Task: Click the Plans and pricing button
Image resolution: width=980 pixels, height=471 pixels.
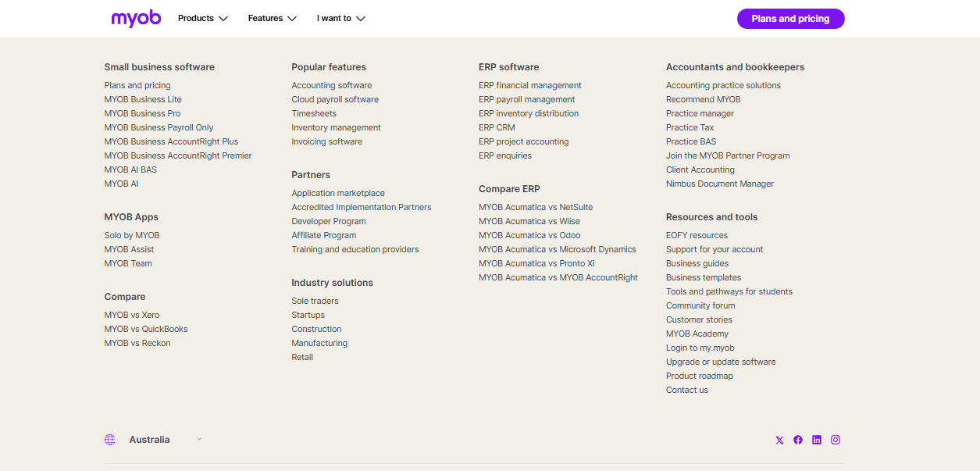Action: point(790,18)
